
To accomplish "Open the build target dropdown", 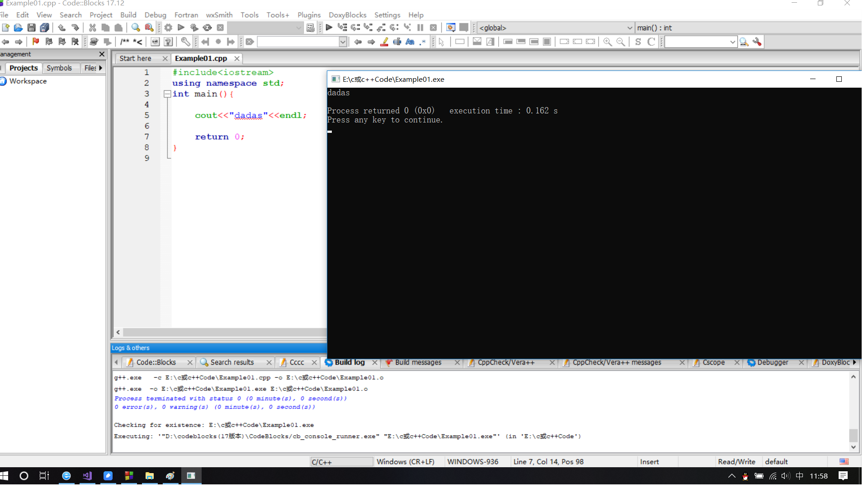I will [298, 28].
